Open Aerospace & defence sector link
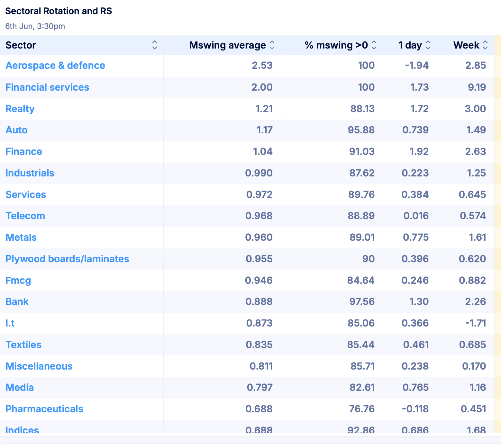 pyautogui.click(x=55, y=66)
